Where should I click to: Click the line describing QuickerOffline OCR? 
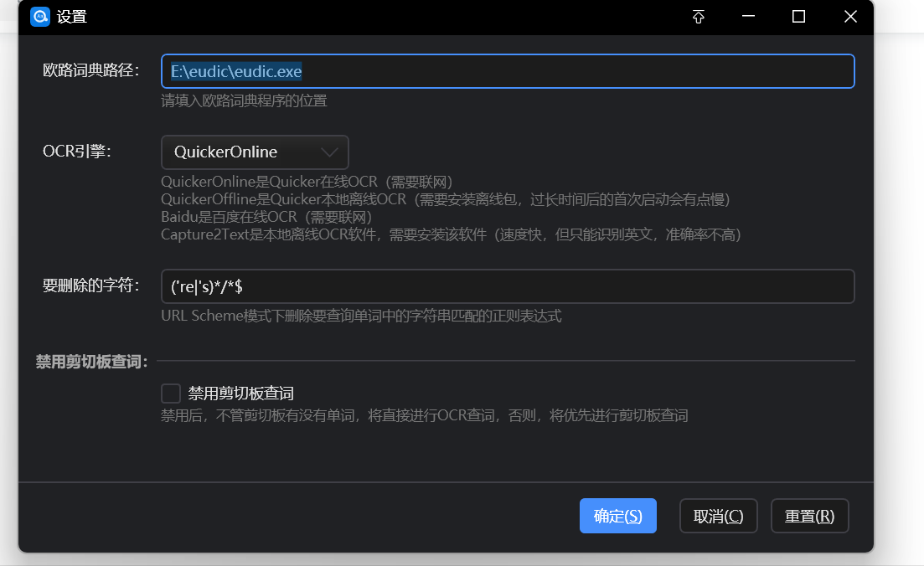point(446,199)
